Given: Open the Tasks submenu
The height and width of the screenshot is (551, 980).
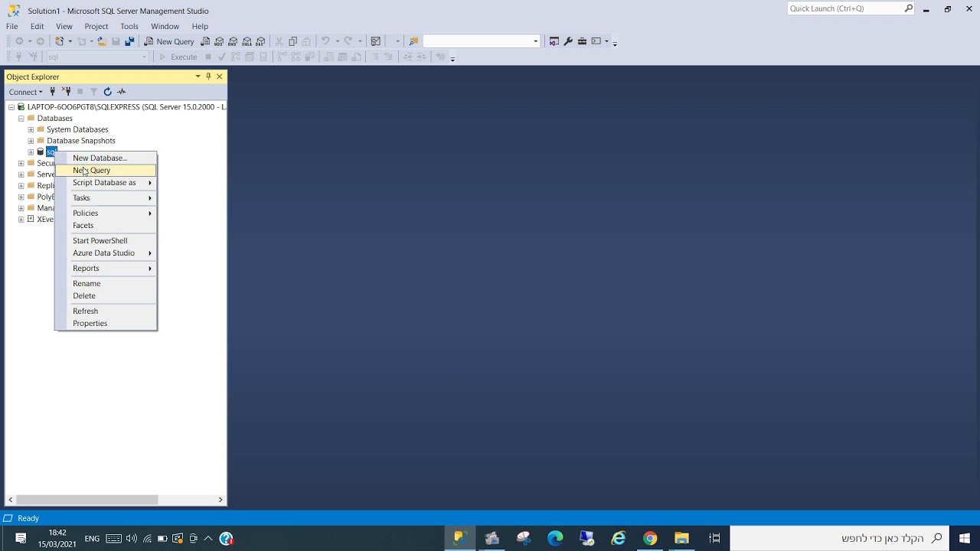Looking at the screenshot, I should [x=106, y=197].
